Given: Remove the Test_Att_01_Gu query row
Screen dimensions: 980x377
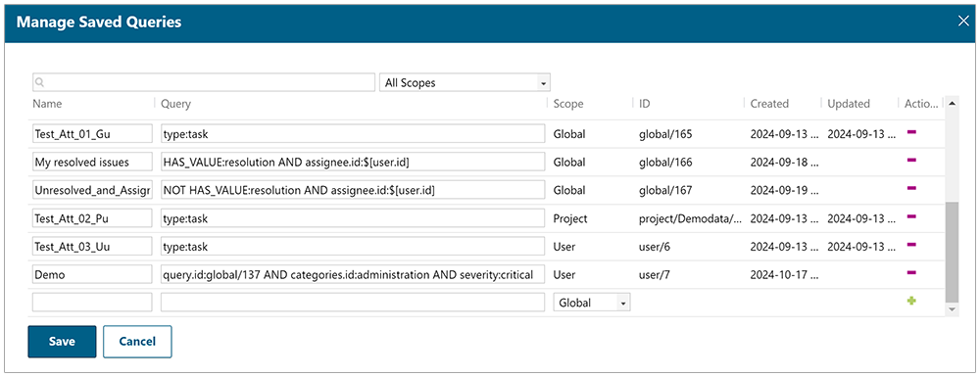Looking at the screenshot, I should tap(911, 132).
